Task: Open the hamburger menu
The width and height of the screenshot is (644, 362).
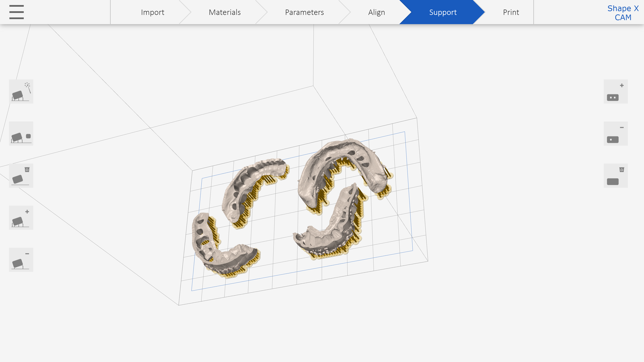Action: [x=16, y=12]
